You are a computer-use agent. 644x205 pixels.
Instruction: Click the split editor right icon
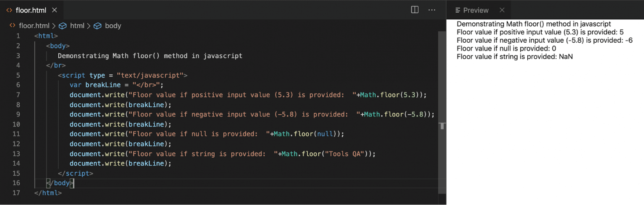(x=415, y=10)
